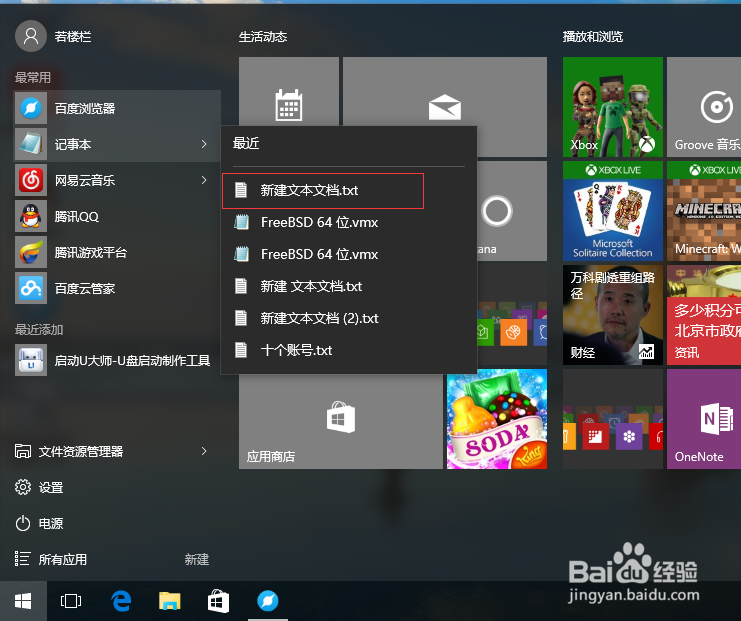Open the 财经 finance news tile
This screenshot has width=741, height=621.
(x=612, y=315)
